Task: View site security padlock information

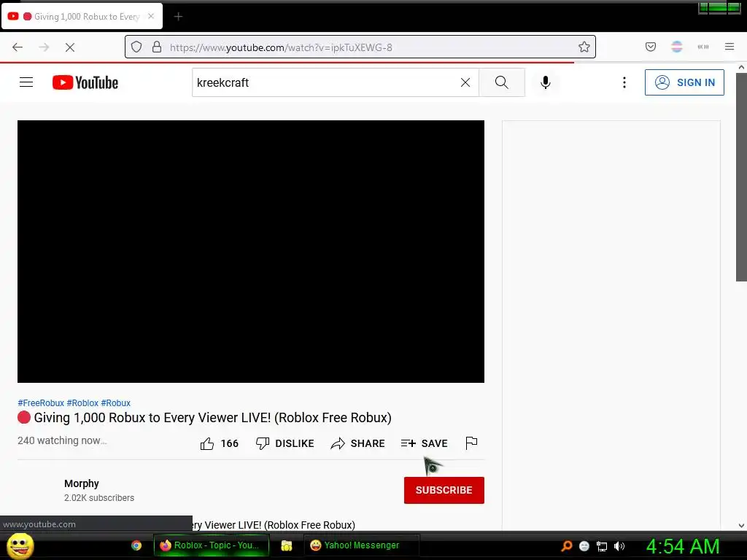Action: pos(157,47)
